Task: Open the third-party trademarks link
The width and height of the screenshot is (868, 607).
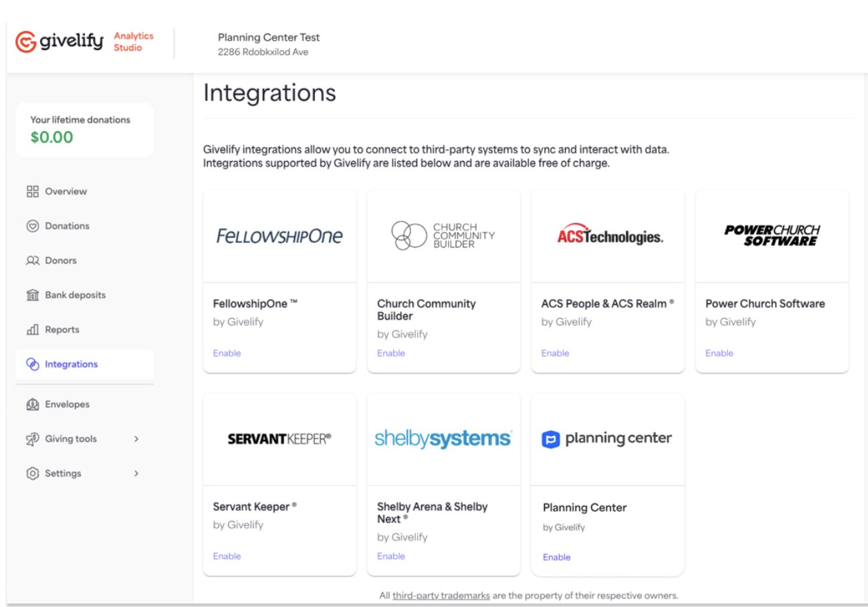Action: [x=441, y=595]
